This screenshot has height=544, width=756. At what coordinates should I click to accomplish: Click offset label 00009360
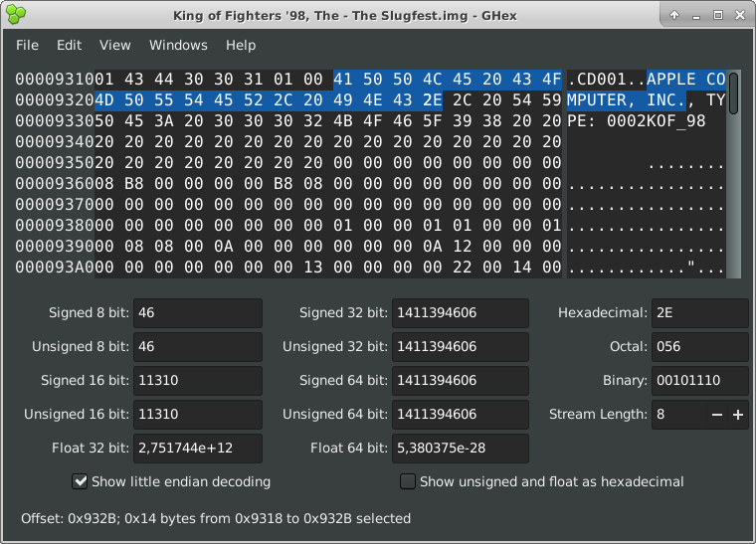[55, 184]
